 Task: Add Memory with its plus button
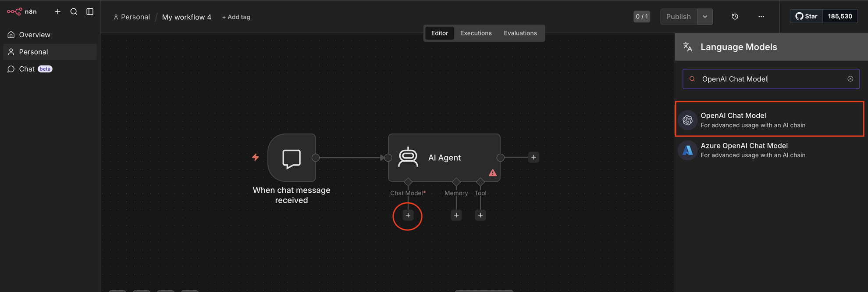pos(456,215)
